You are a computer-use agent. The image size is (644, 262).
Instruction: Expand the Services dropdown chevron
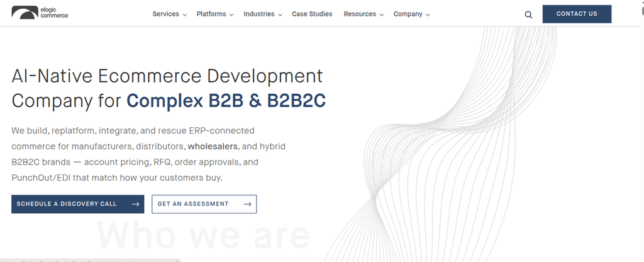click(185, 15)
